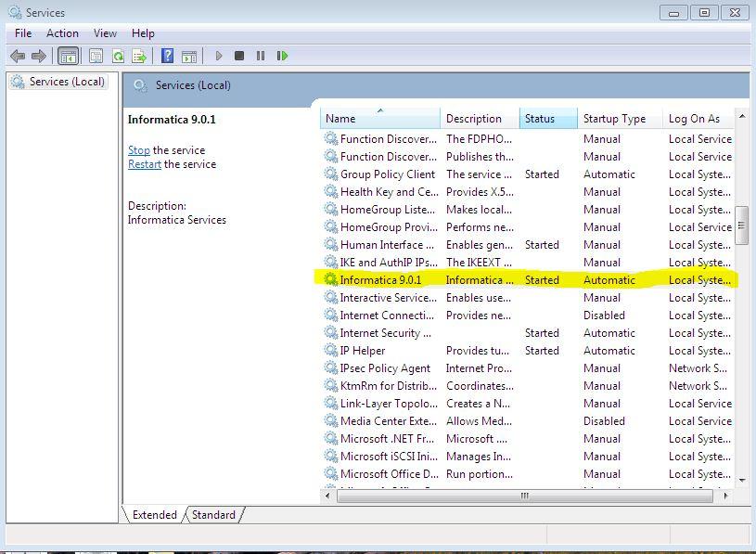Screen dimensions: 756x554
Task: Select the Informatica 9.0.1 service name
Action: point(380,279)
